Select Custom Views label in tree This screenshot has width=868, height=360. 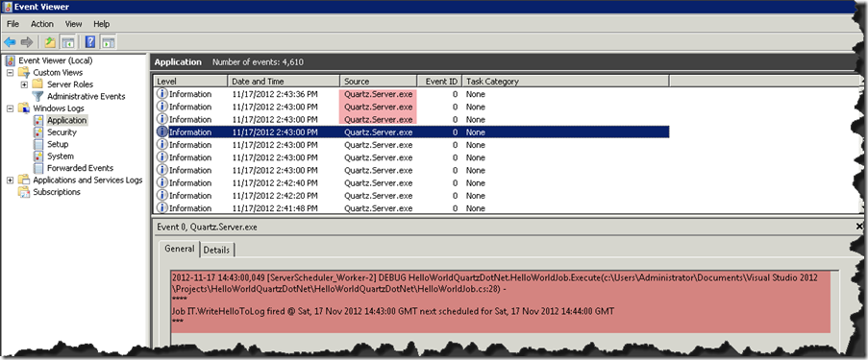pos(58,72)
